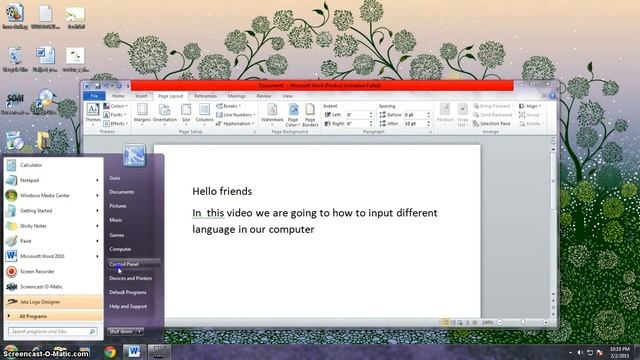Image resolution: width=640 pixels, height=360 pixels.
Task: Switch to the Home ribbon tab
Action: click(118, 96)
